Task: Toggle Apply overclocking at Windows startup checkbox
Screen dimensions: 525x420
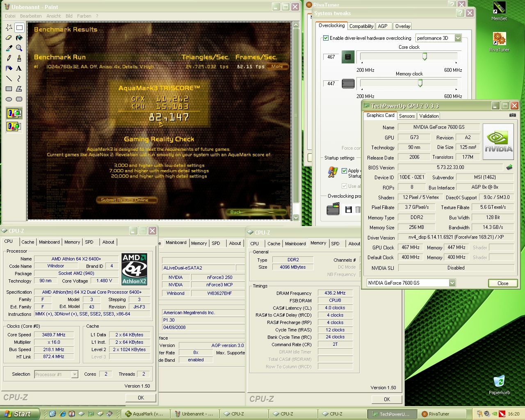Action: (344, 171)
